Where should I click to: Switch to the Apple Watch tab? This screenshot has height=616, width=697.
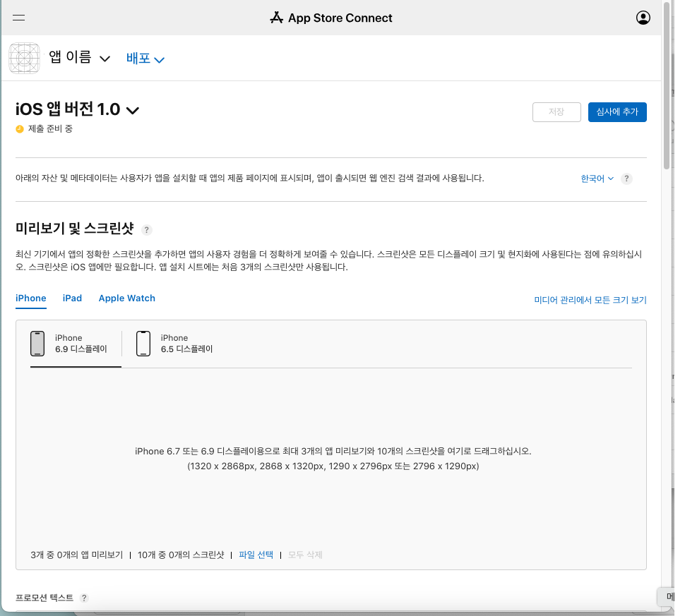[126, 298]
